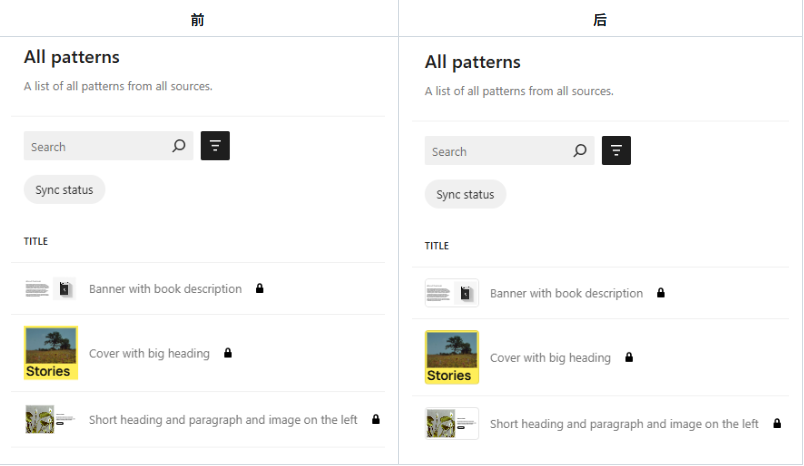
Task: Open Short heading and paragraph title in left panel
Action: point(223,420)
